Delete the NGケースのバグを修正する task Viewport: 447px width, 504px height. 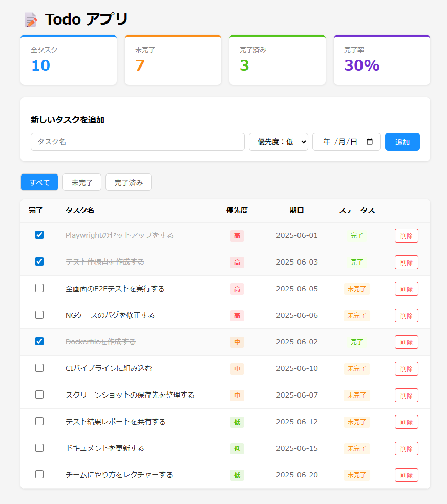click(x=406, y=315)
